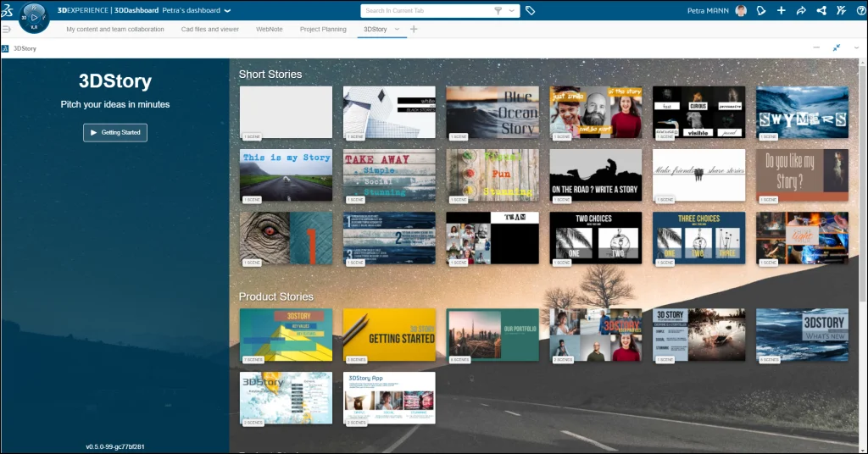Click the Getting Started button

[115, 132]
